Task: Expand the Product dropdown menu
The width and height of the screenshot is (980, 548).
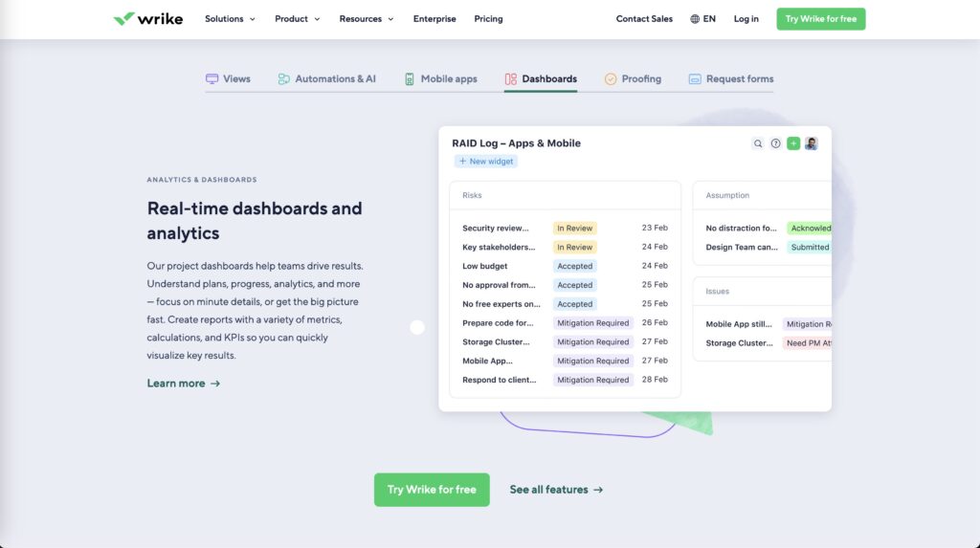Action: click(x=297, y=19)
